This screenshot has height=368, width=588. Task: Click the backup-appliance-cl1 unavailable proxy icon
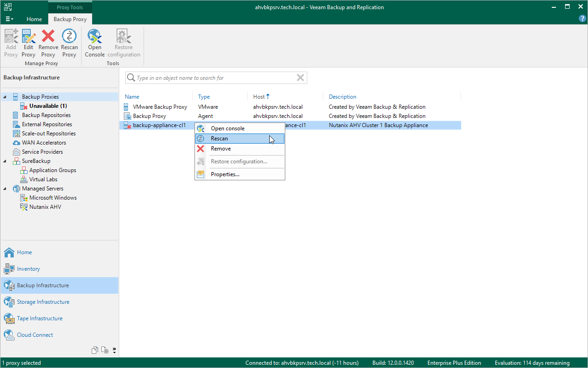click(x=127, y=125)
